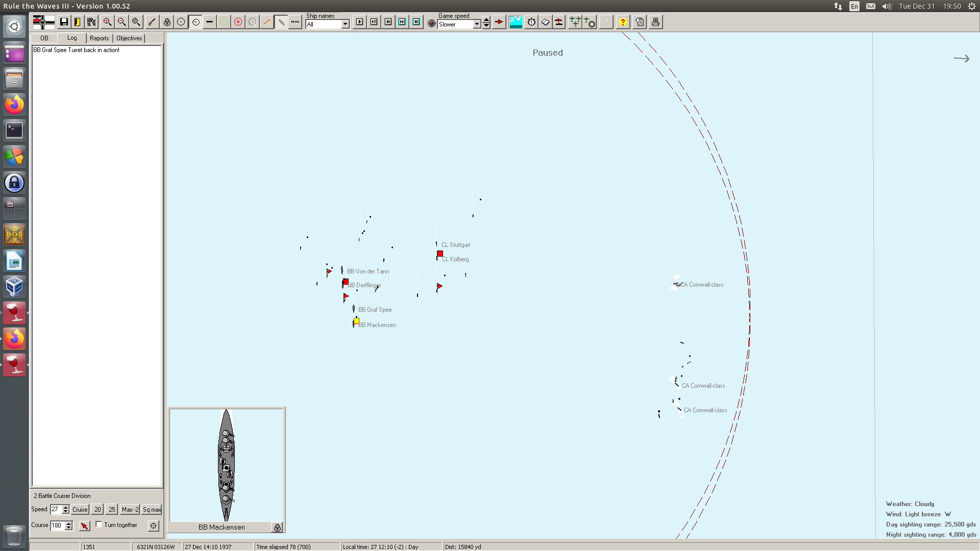
Task: Click the zoom in magnifier icon
Action: [107, 22]
